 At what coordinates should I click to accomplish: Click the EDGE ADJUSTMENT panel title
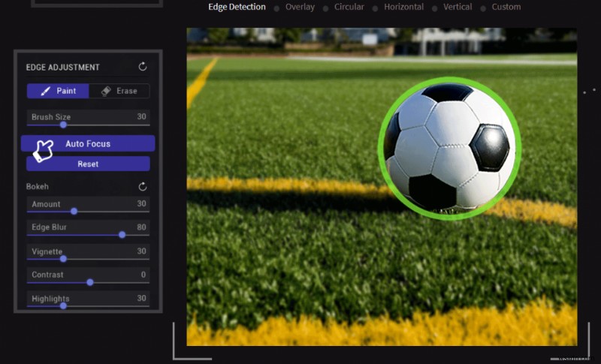click(63, 68)
